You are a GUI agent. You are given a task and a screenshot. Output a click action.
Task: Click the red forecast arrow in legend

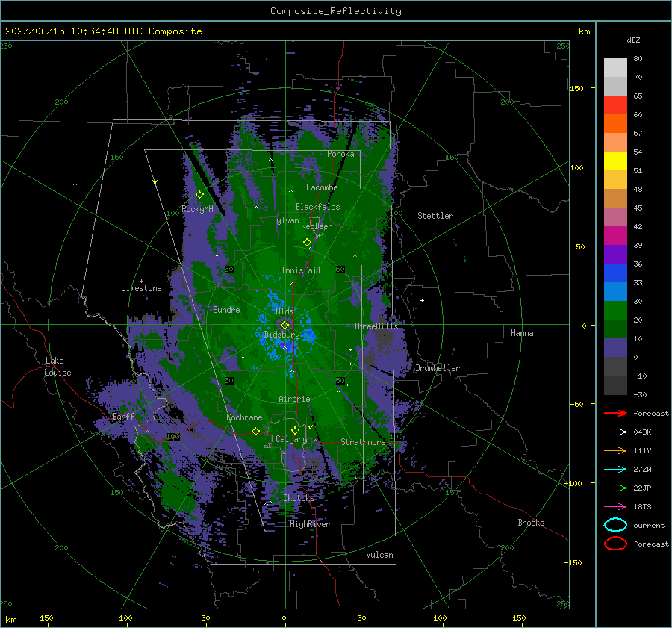click(615, 413)
